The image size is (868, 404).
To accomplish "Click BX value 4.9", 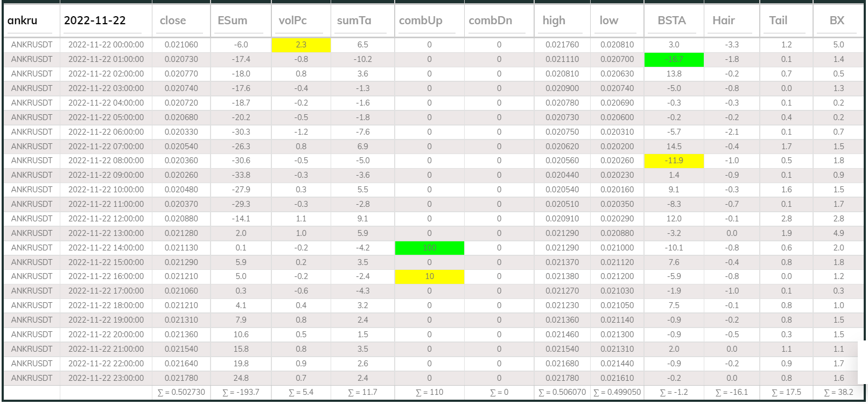I will tap(838, 233).
